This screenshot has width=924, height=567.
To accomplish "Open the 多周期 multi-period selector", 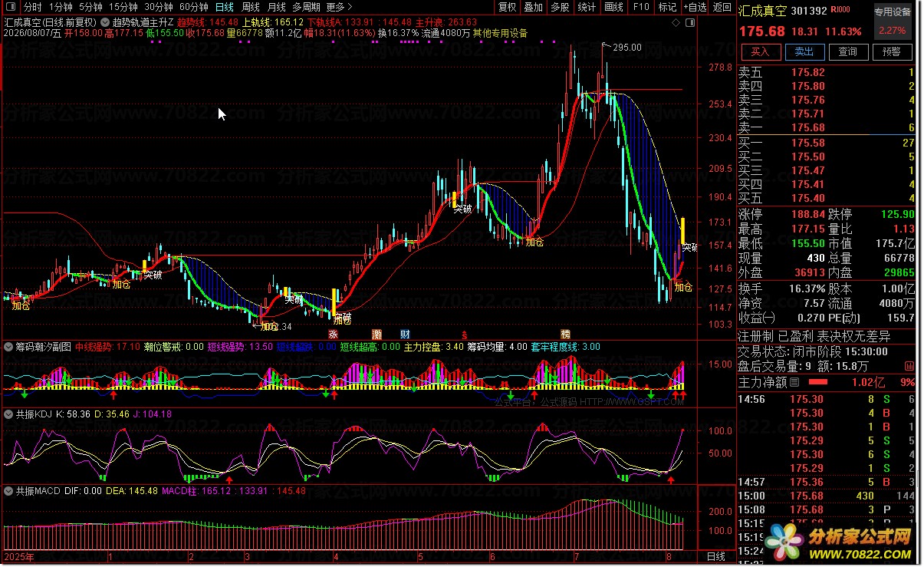I will pos(306,7).
